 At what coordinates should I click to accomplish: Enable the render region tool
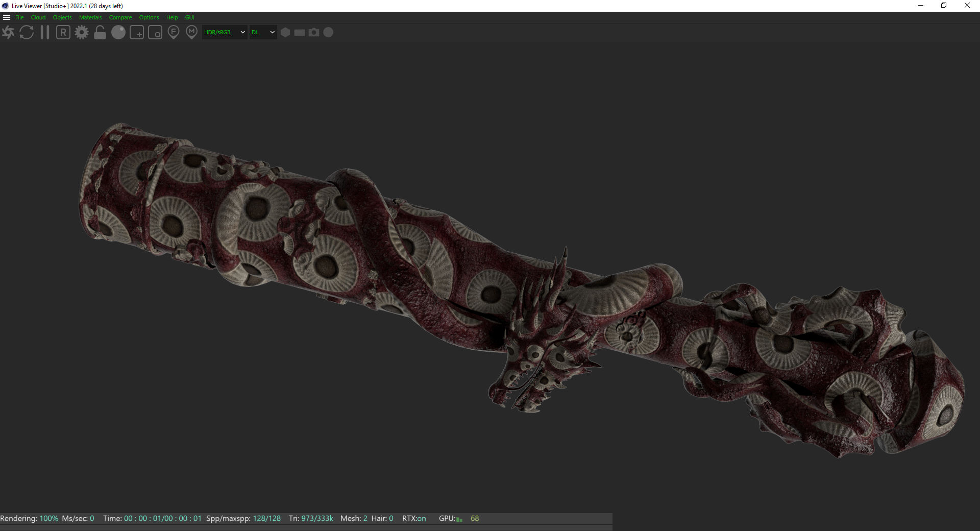click(x=137, y=33)
